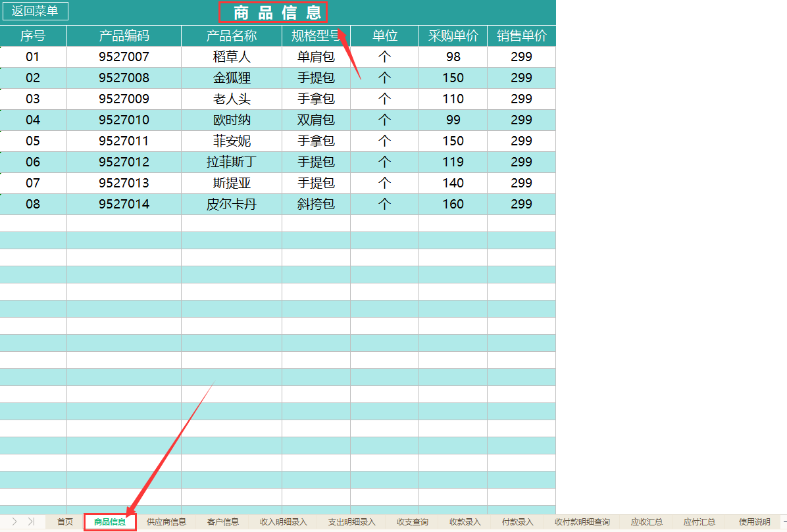Open the 收入明细录入 sheet tab
Viewport: 787px width, 532px height.
click(x=283, y=521)
